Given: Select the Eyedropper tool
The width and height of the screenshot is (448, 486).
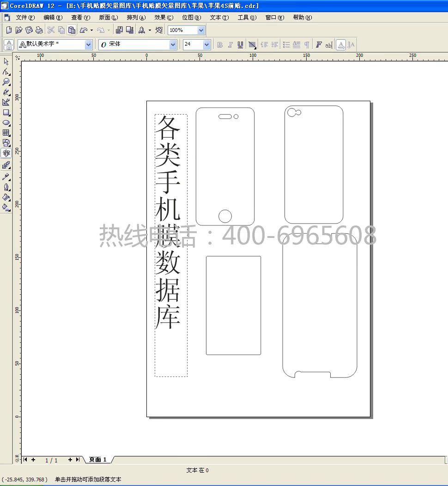Looking at the screenshot, I should 6,176.
